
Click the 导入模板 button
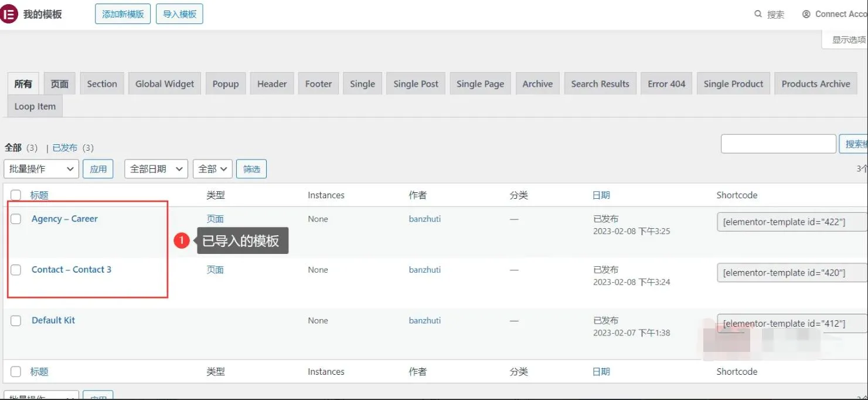click(x=179, y=14)
